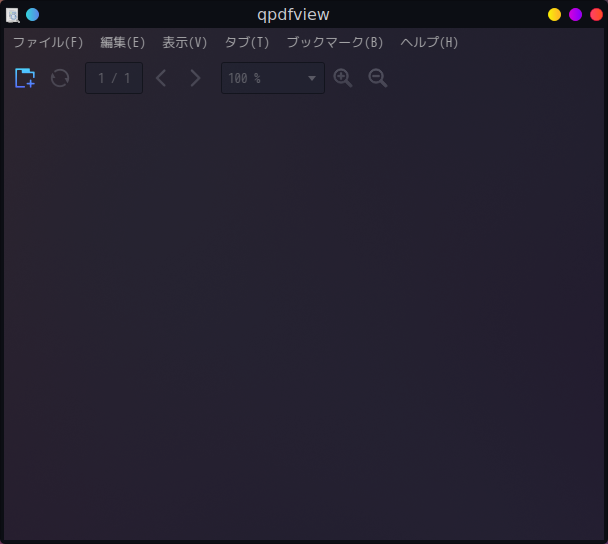This screenshot has width=608, height=544.
Task: Open the ファイル(F) menu
Action: tap(48, 42)
